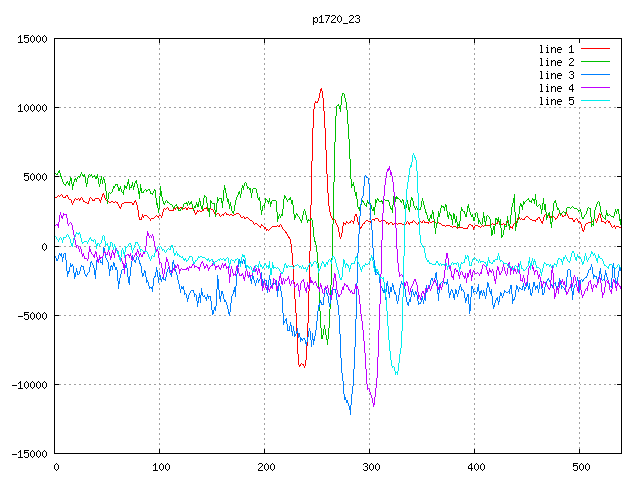Select the "line 2" legend label
Viewport: 640px width, 480px height.
[x=557, y=62]
